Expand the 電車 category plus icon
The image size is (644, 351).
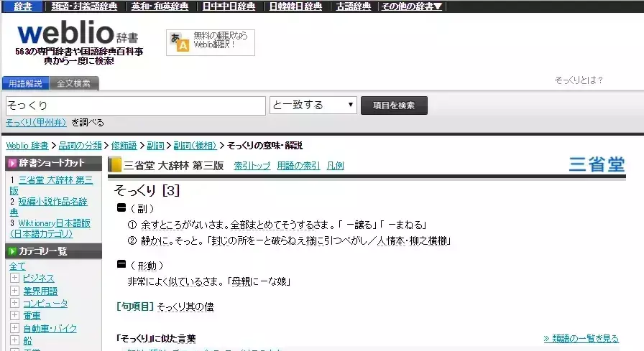14,316
